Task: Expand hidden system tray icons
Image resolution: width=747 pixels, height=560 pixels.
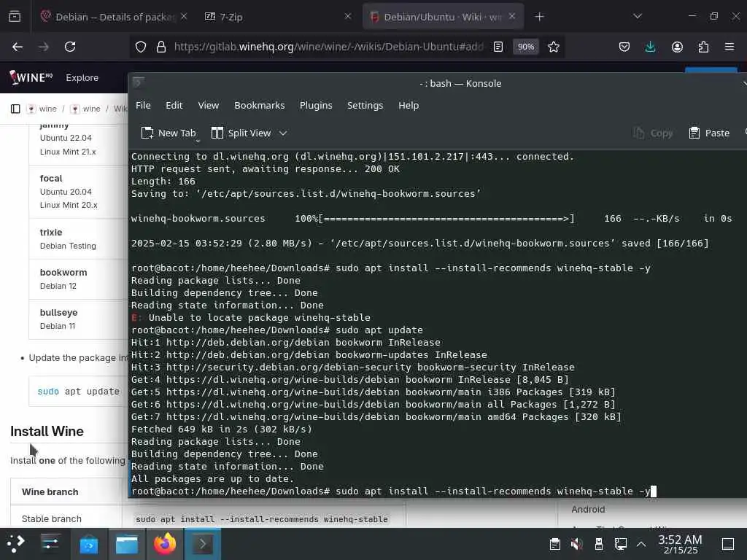Action: point(641,544)
